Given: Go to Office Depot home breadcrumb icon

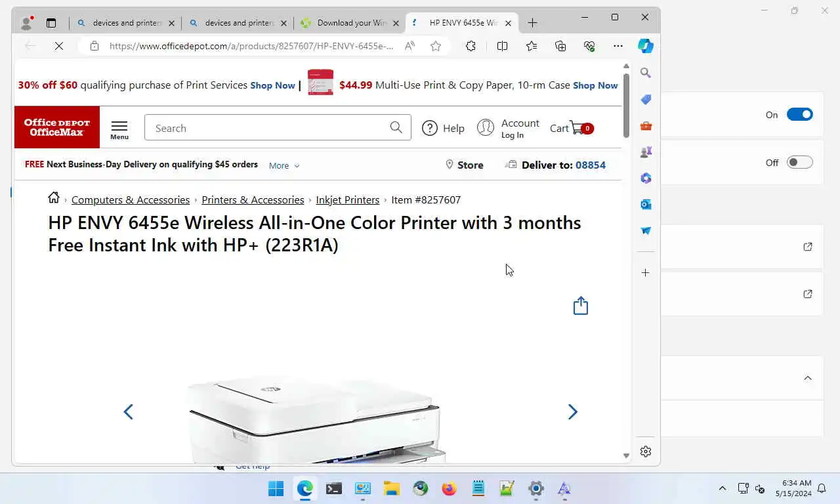Looking at the screenshot, I should pos(54,198).
